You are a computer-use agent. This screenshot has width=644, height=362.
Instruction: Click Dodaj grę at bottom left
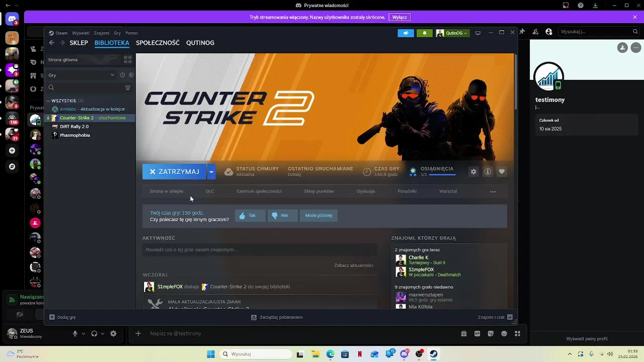[62, 318]
